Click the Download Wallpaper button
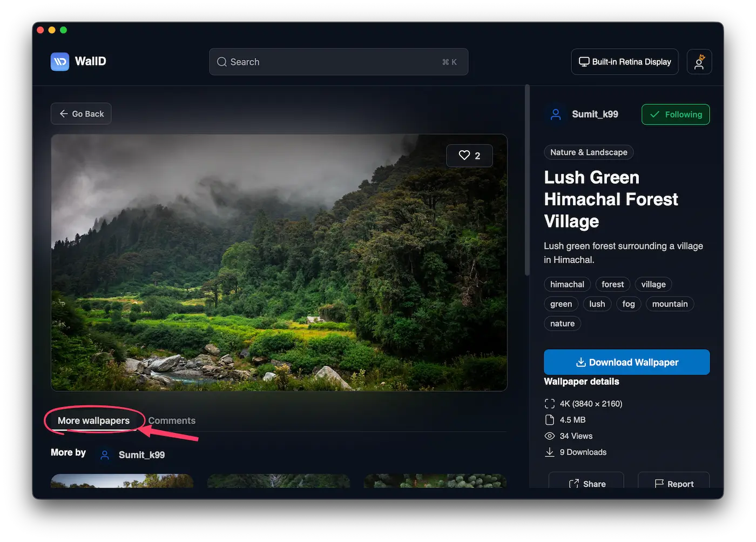Viewport: 756px width, 542px height. coord(626,362)
